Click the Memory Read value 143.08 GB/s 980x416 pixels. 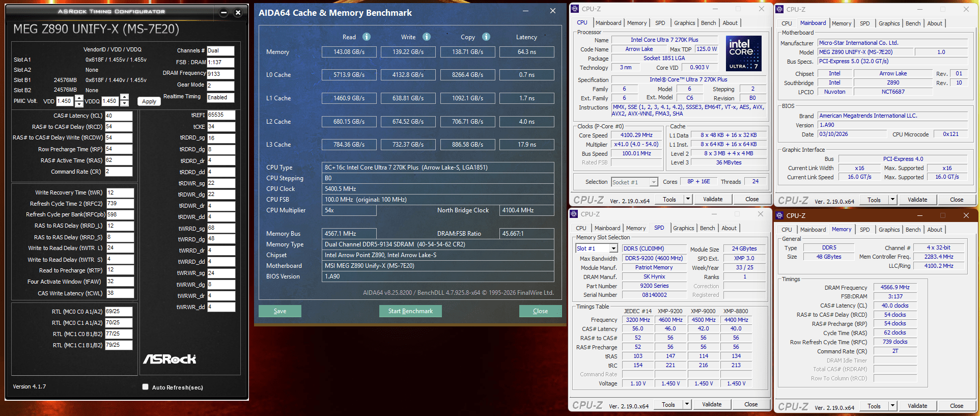(349, 52)
